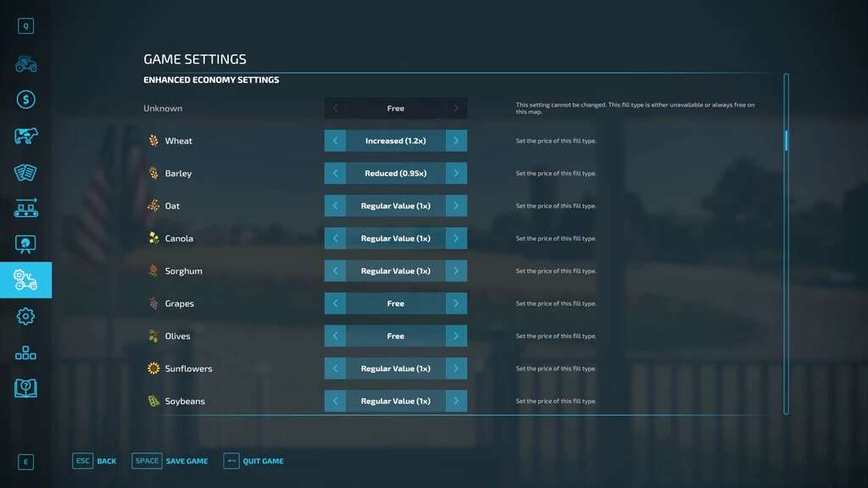Image resolution: width=868 pixels, height=488 pixels.
Task: Open general settings gear icon
Action: tap(25, 316)
